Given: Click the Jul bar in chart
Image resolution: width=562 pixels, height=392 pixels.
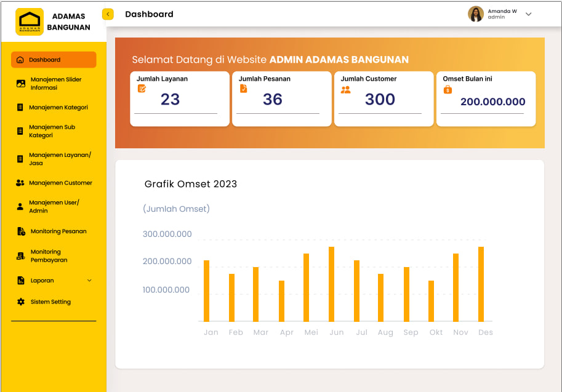Looking at the screenshot, I should [356, 291].
